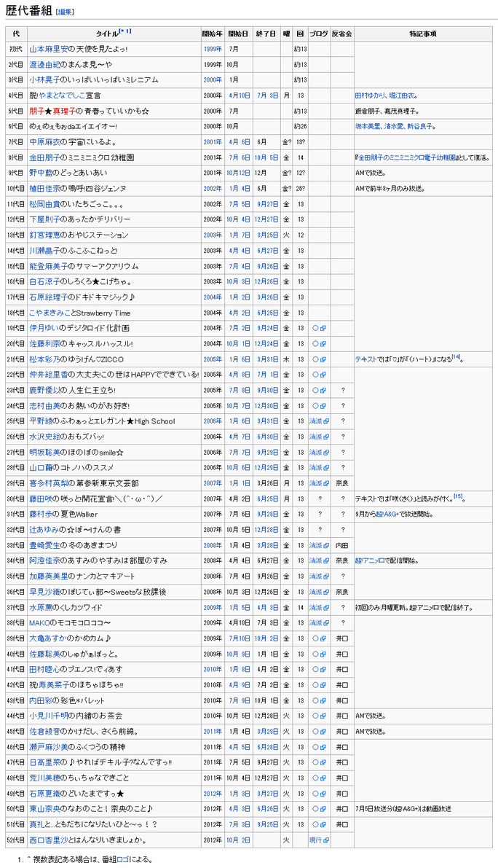The height and width of the screenshot is (868, 498).
Task: Open blog external-link icon in 松本彩乃 row
Action: pyautogui.click(x=323, y=359)
